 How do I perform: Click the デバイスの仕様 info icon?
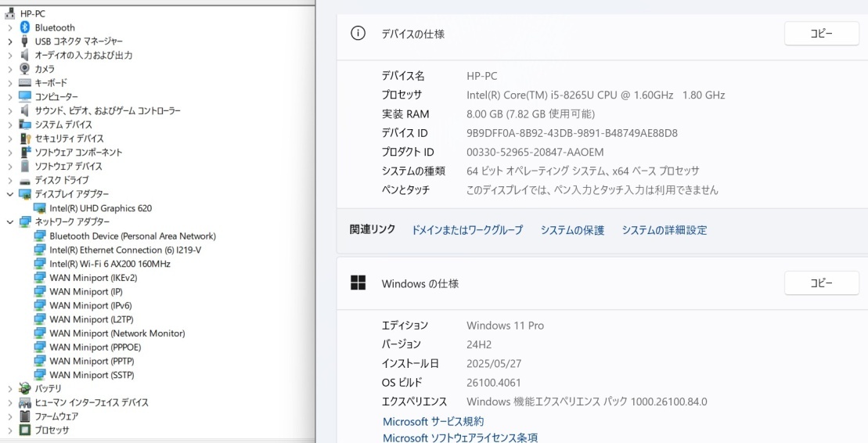tap(358, 33)
